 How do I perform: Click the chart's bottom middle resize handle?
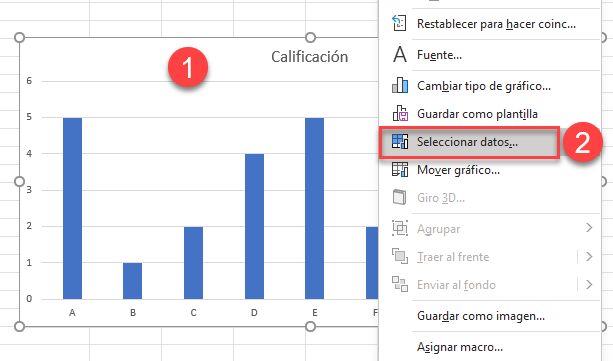pos(310,326)
